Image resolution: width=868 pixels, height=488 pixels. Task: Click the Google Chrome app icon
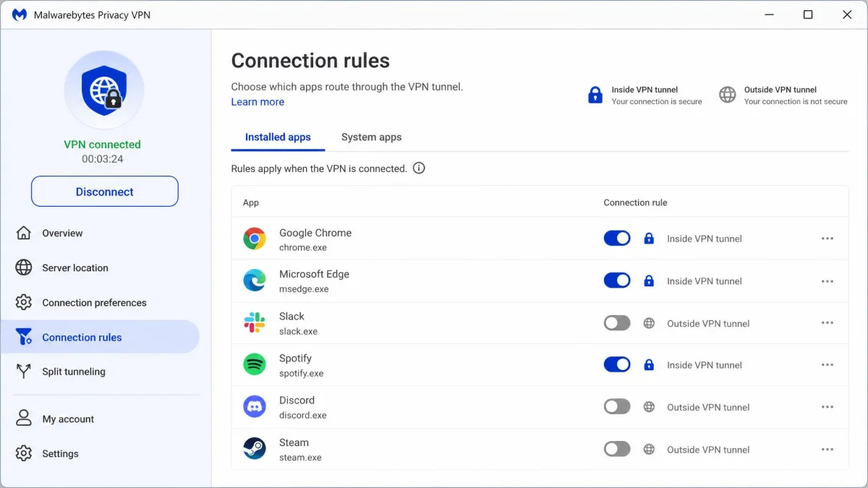255,239
